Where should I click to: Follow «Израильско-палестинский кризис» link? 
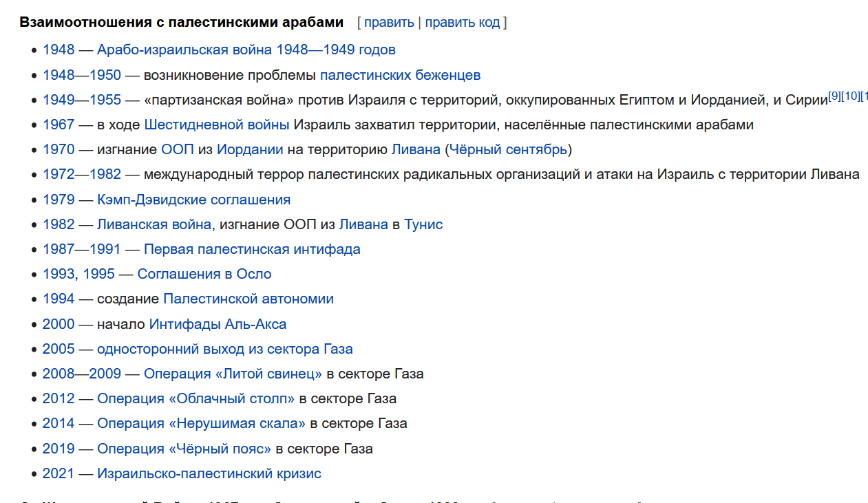tap(209, 473)
